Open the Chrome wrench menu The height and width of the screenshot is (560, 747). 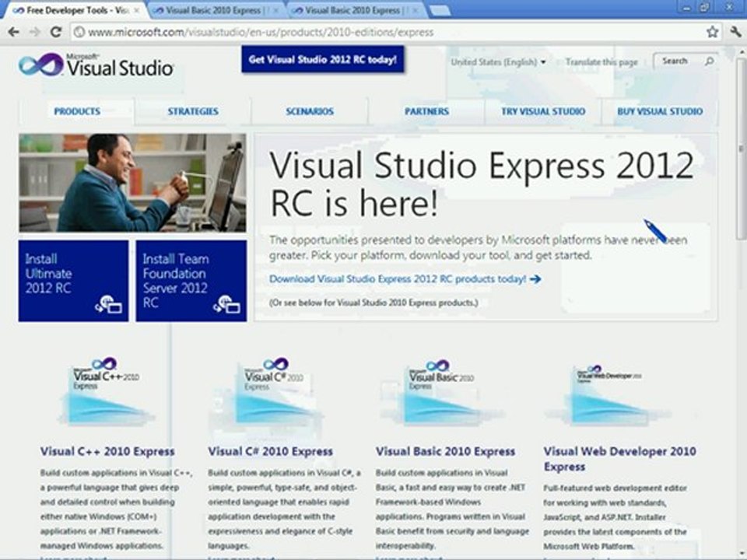(735, 32)
